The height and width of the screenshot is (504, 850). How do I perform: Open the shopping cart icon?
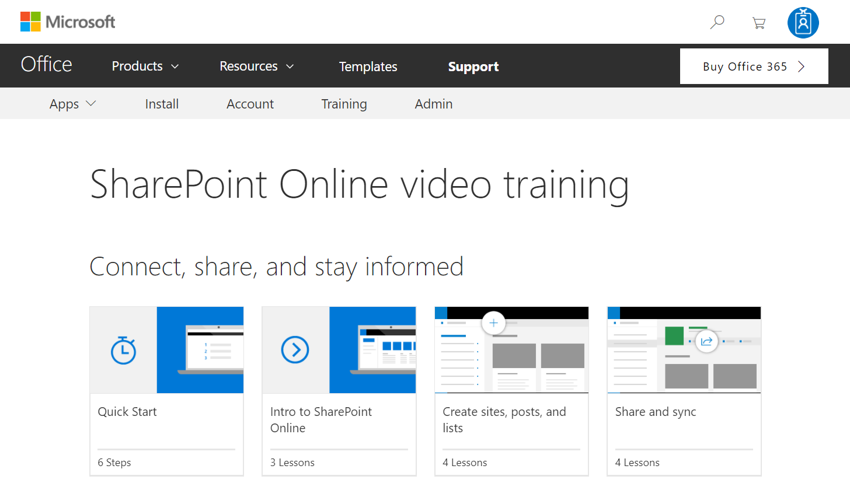(x=759, y=23)
